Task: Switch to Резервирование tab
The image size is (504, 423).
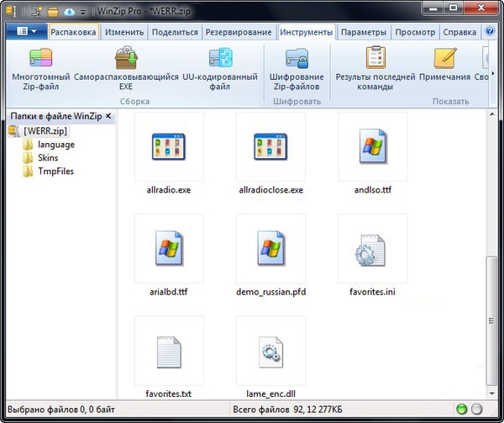Action: click(239, 32)
